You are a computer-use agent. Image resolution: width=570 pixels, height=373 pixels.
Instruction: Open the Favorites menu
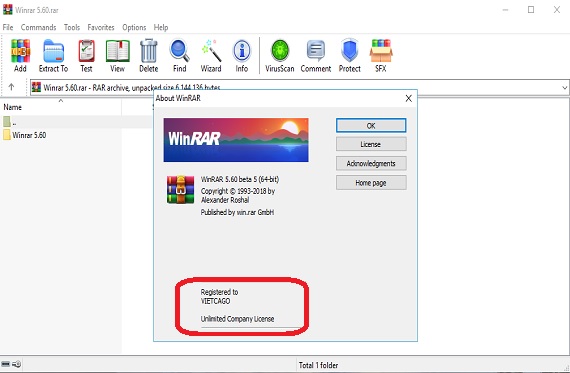(101, 27)
